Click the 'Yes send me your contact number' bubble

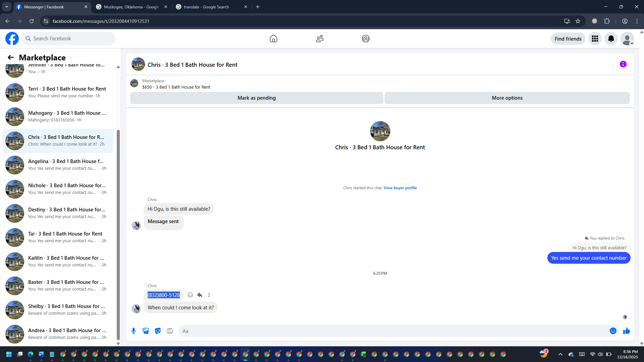point(589,258)
